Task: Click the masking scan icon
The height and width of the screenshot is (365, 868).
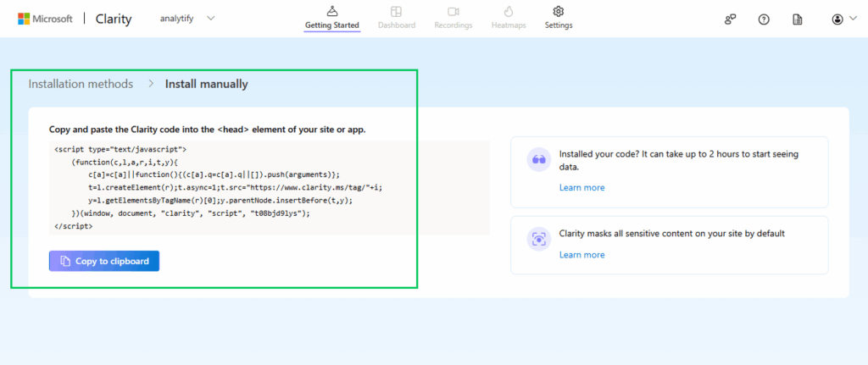Action: click(x=538, y=239)
